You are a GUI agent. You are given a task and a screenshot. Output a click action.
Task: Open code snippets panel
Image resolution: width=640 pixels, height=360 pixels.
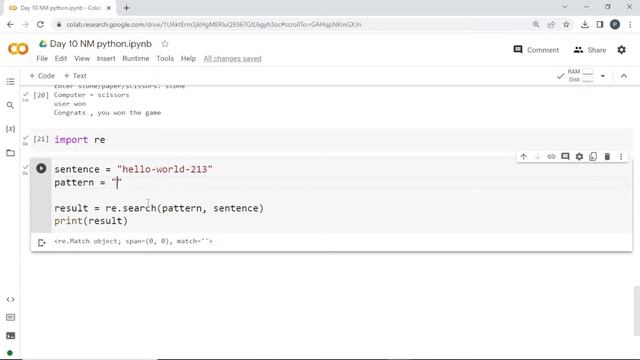11,300
